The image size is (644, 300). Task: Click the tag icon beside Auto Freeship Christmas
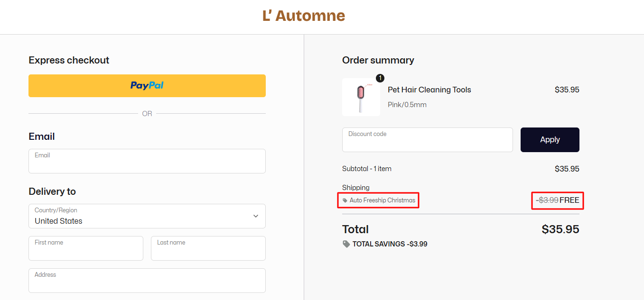click(345, 200)
